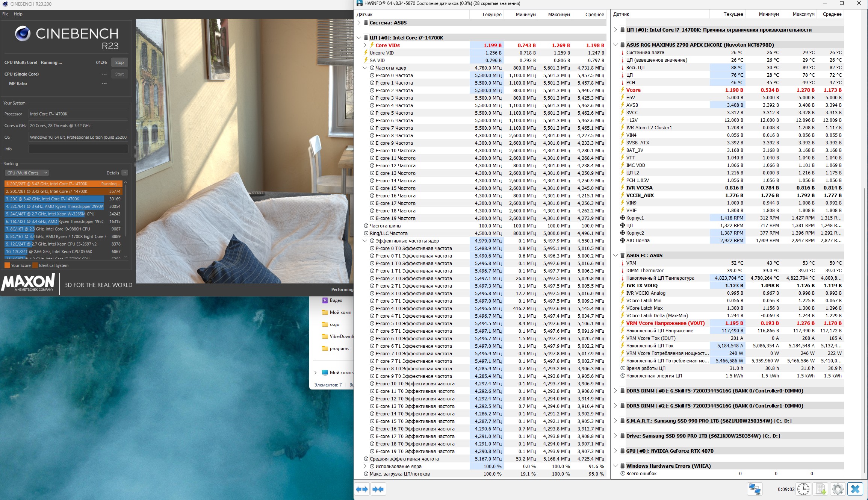
Task: Click the Cinebench sphere logo
Action: (23, 34)
